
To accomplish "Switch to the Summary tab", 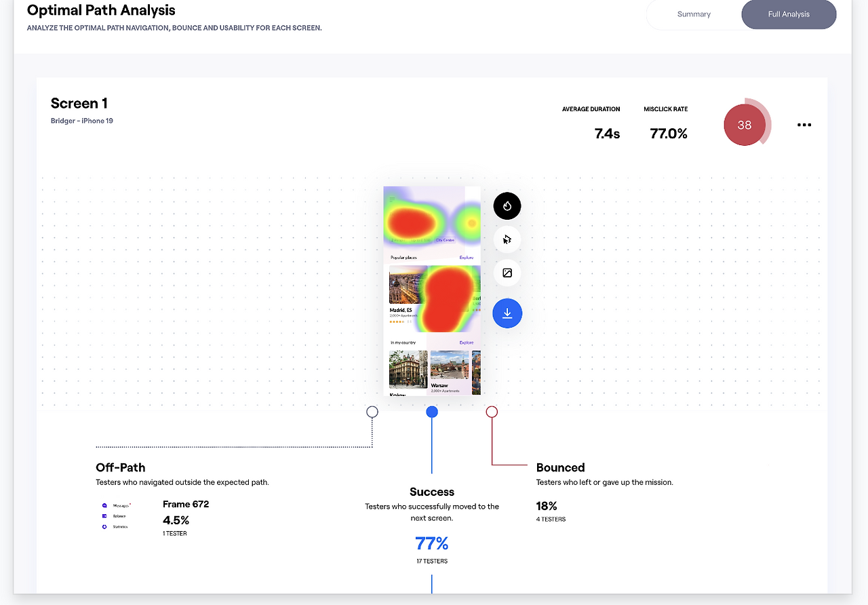I will [x=694, y=14].
